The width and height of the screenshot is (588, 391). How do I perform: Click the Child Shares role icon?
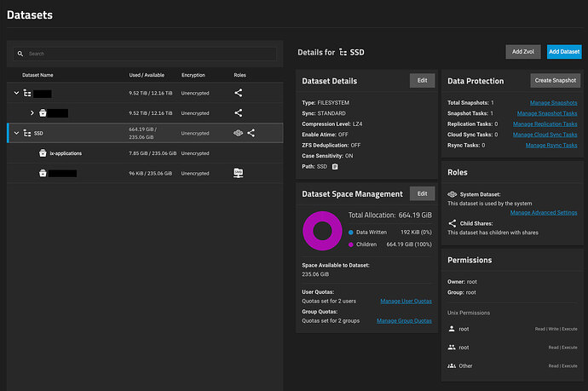[x=453, y=223]
